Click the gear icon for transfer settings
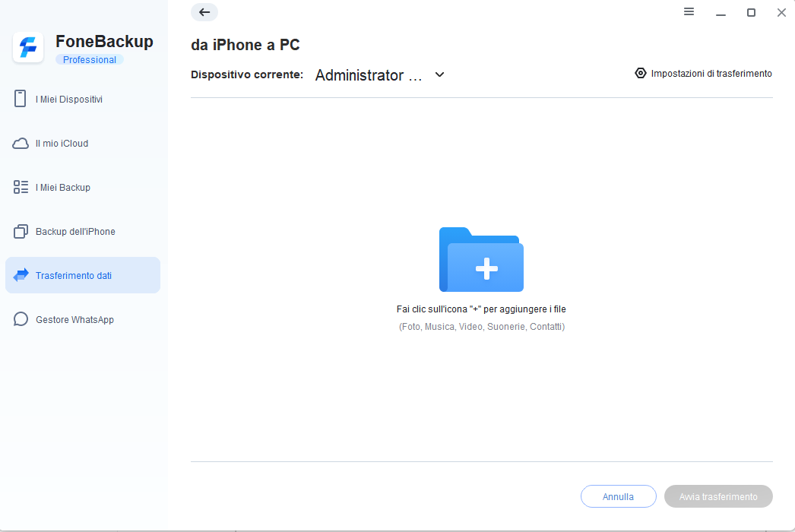This screenshot has width=795, height=532. [x=641, y=73]
